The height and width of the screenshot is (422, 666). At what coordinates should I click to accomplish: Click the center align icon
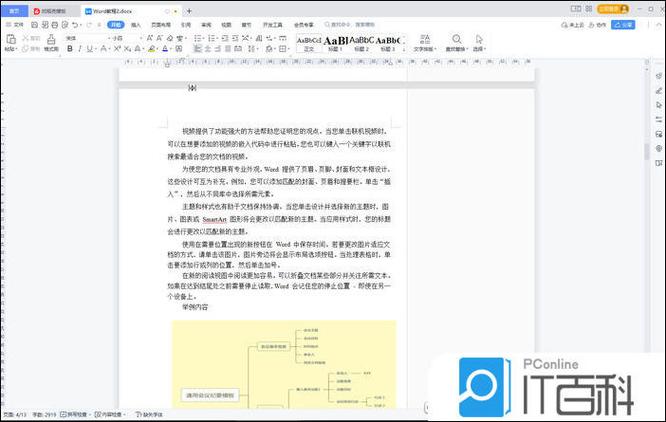click(x=208, y=49)
